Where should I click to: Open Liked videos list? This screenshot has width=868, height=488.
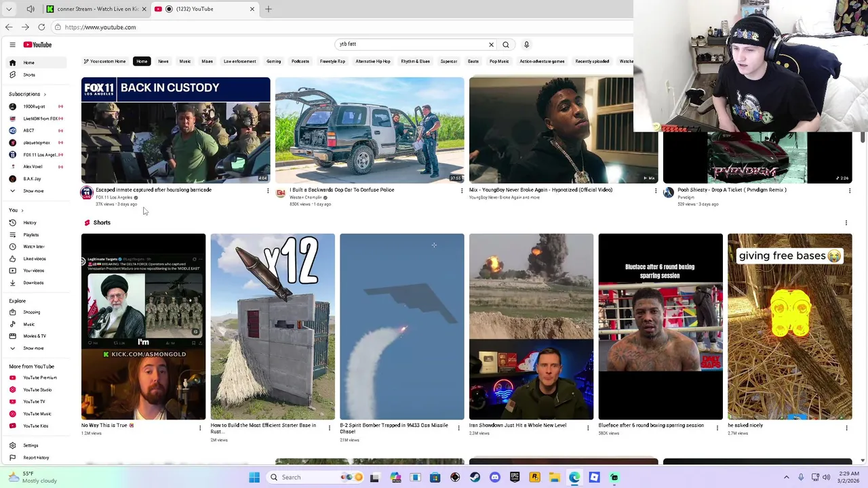[x=37, y=259]
